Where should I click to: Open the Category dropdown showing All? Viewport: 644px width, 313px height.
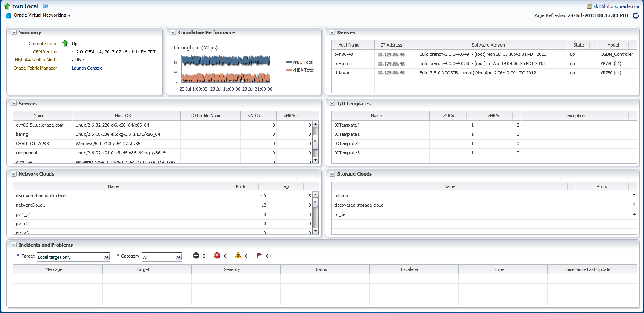coord(162,257)
